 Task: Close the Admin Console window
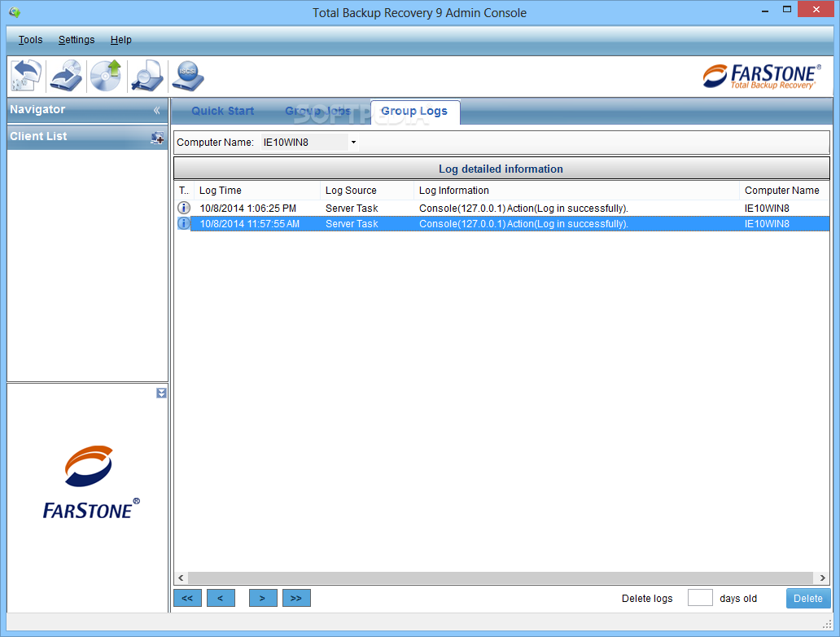tap(816, 9)
